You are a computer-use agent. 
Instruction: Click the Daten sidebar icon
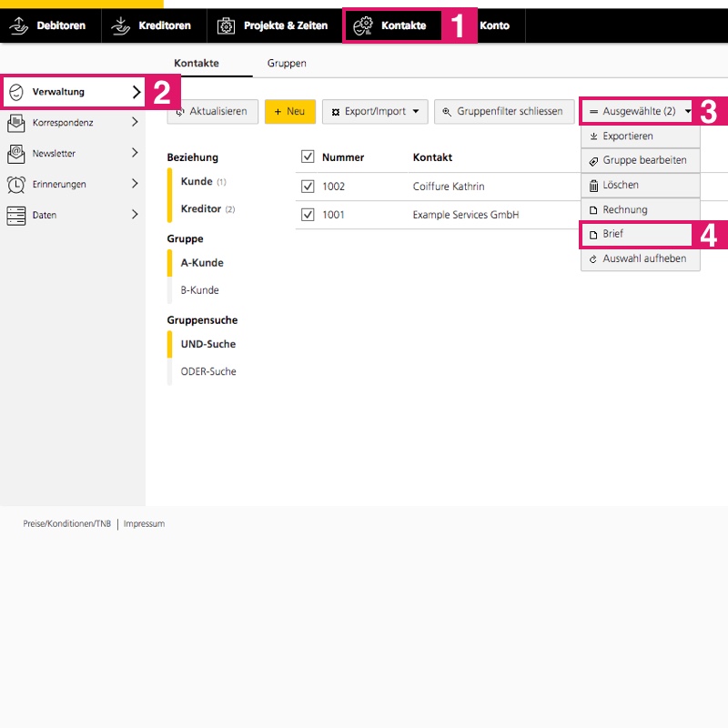click(x=15, y=215)
